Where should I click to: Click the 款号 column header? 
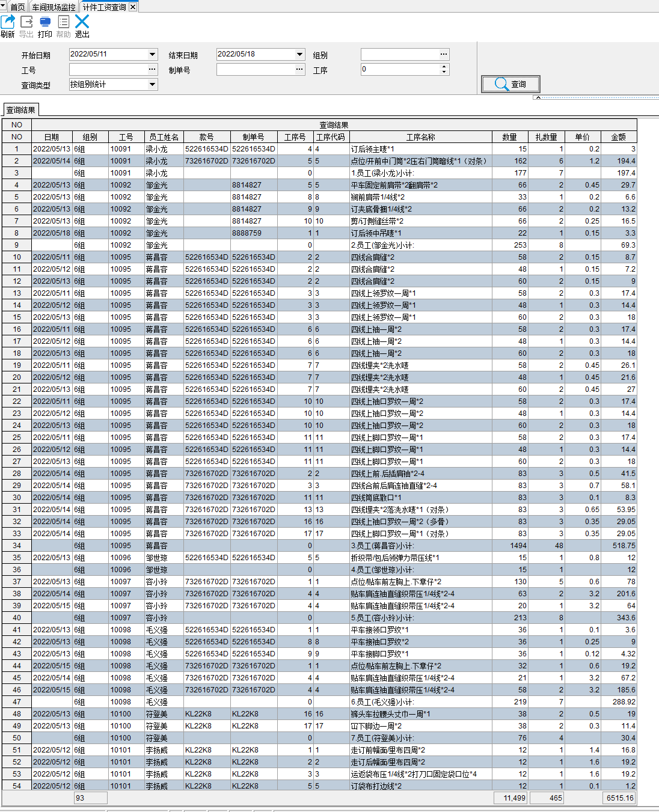point(207,137)
